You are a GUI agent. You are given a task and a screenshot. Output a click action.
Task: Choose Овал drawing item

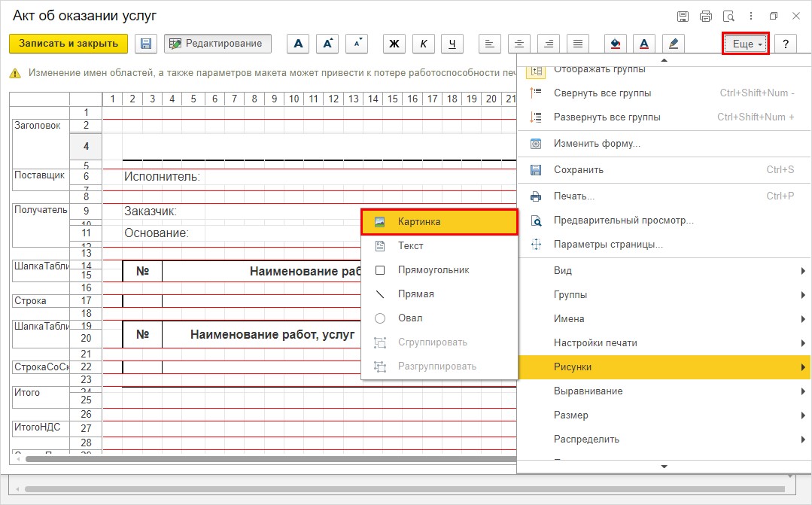[439, 318]
